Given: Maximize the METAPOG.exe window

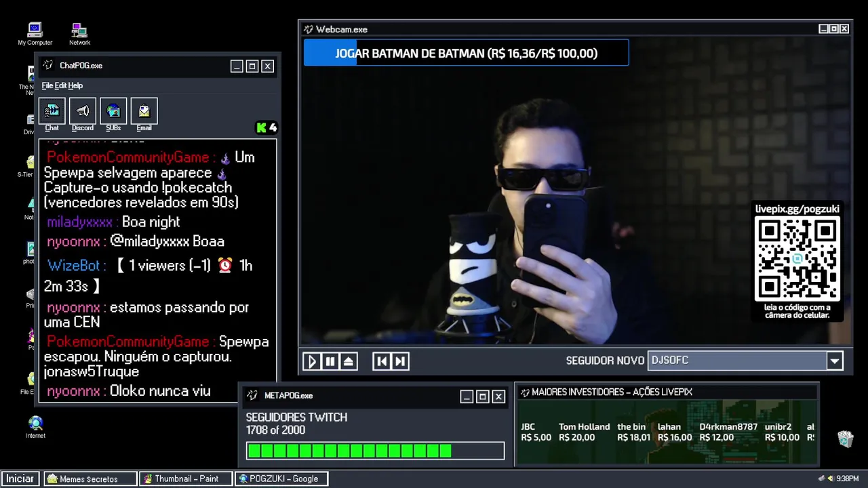Looking at the screenshot, I should (x=483, y=396).
